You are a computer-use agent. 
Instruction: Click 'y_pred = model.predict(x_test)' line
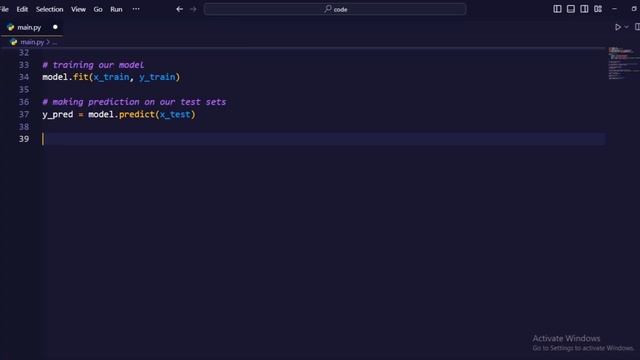pos(119,115)
